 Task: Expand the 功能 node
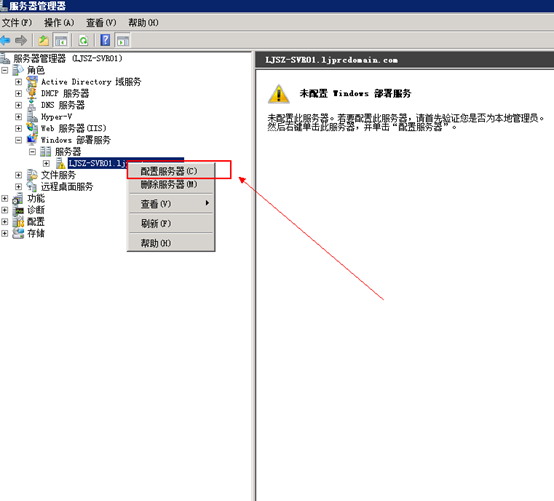[x=5, y=199]
